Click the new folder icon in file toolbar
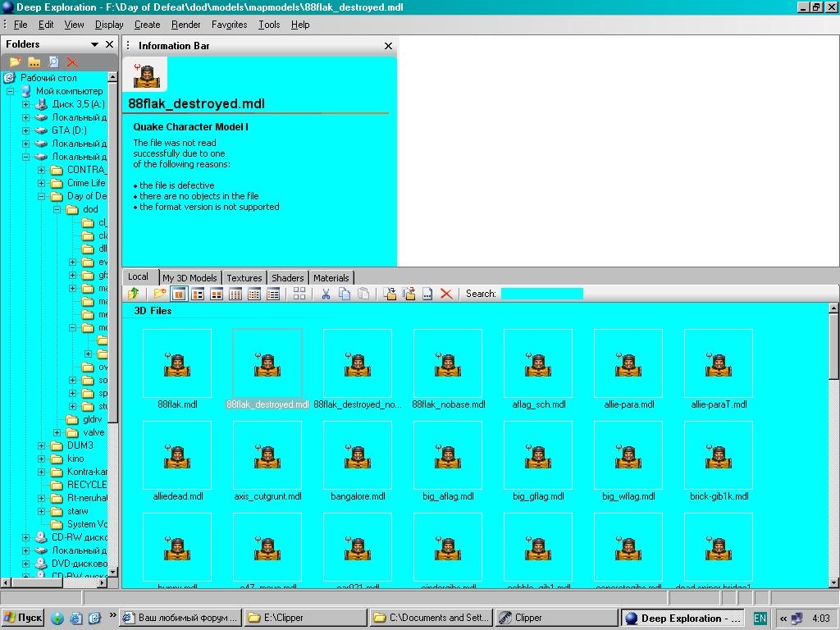Viewport: 840px width, 630px height. 159,294
